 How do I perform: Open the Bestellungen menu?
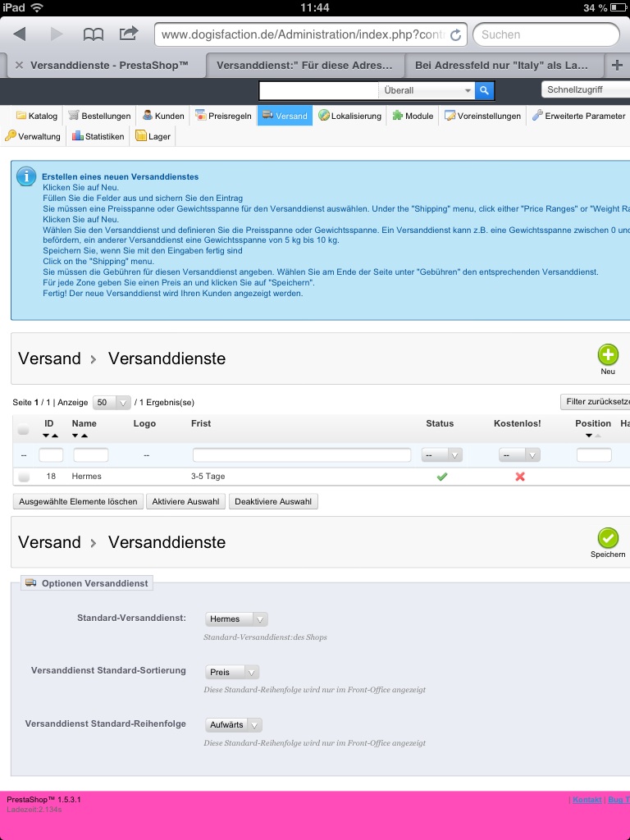[99, 116]
